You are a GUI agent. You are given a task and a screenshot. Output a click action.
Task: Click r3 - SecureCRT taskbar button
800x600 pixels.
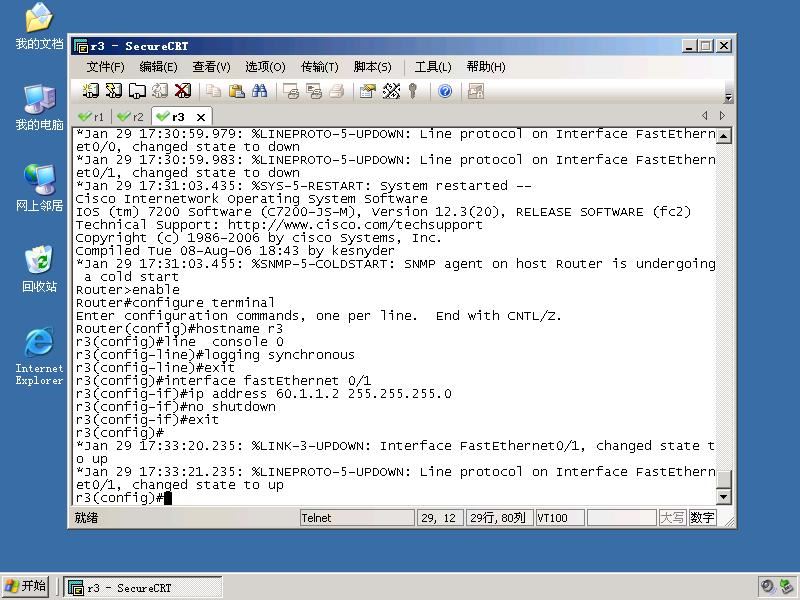(x=143, y=588)
